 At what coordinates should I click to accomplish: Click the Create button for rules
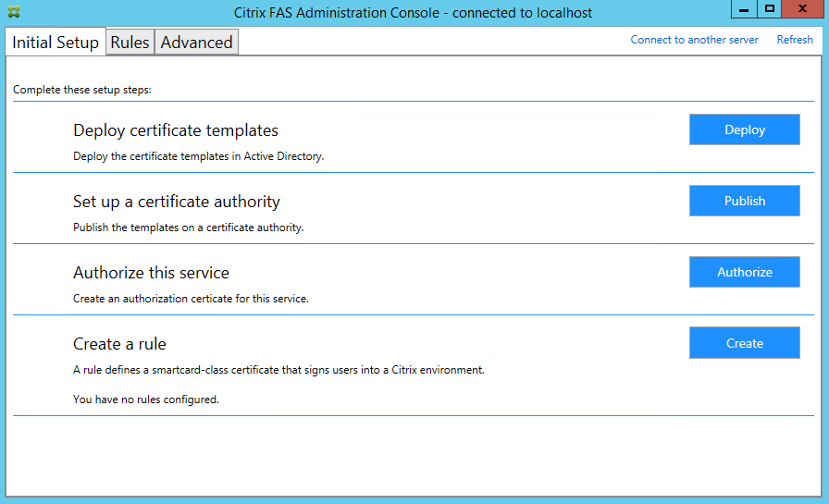[745, 343]
